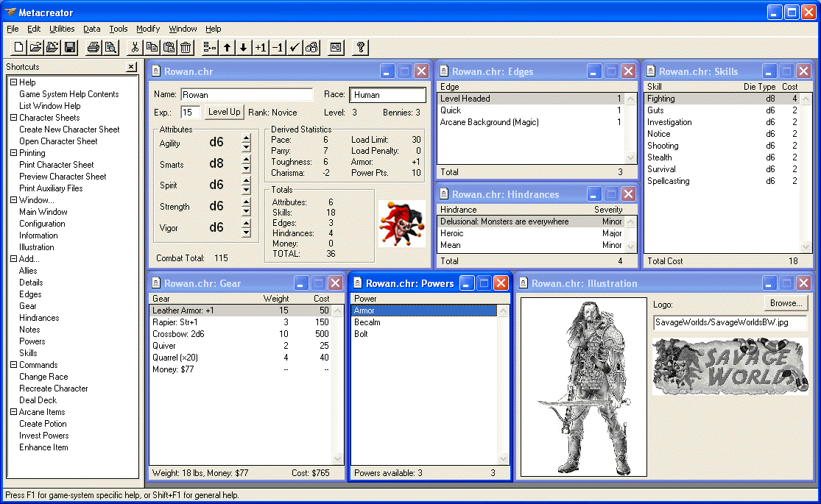Click the folder icon just left of Save
821x504 pixels.
pos(52,48)
